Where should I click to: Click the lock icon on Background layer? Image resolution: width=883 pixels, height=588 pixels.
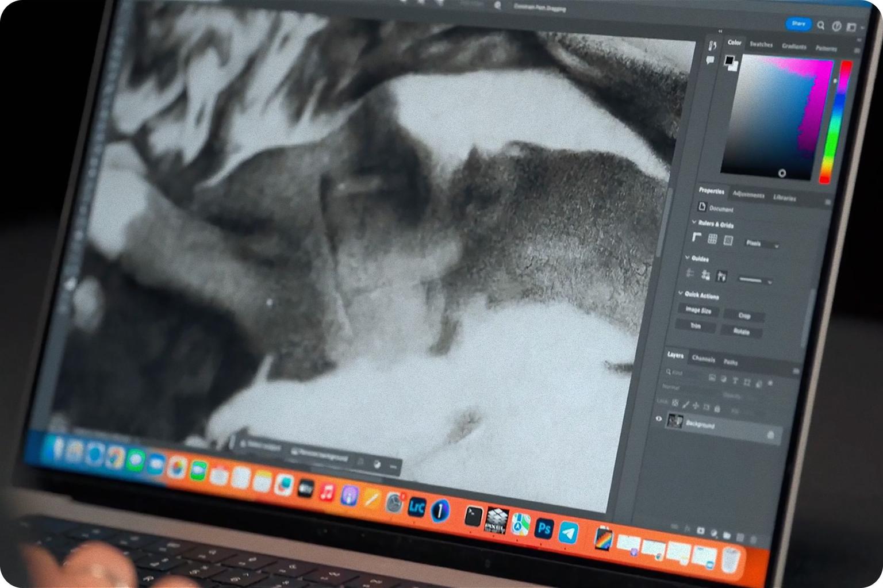(x=770, y=435)
